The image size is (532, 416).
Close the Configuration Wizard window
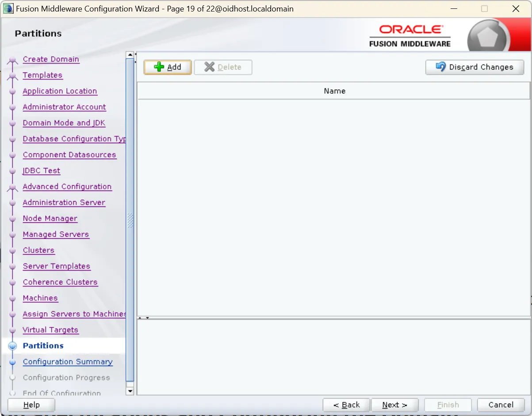tap(516, 8)
